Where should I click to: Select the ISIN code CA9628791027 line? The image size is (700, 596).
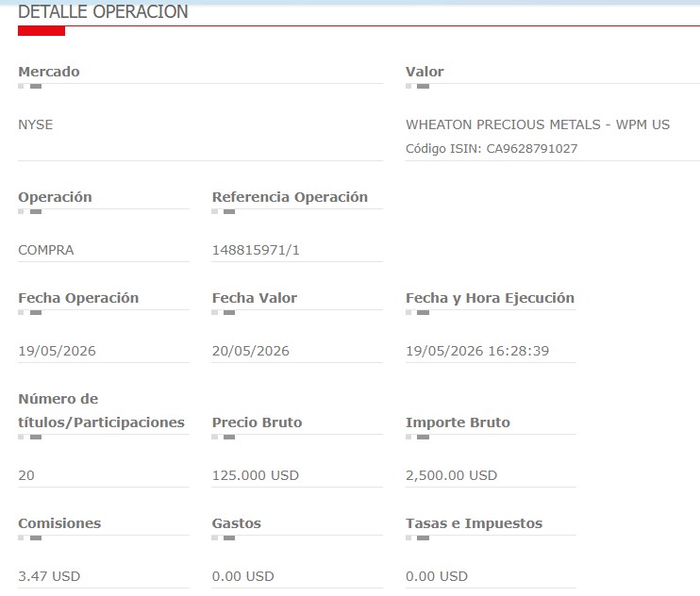[492, 149]
